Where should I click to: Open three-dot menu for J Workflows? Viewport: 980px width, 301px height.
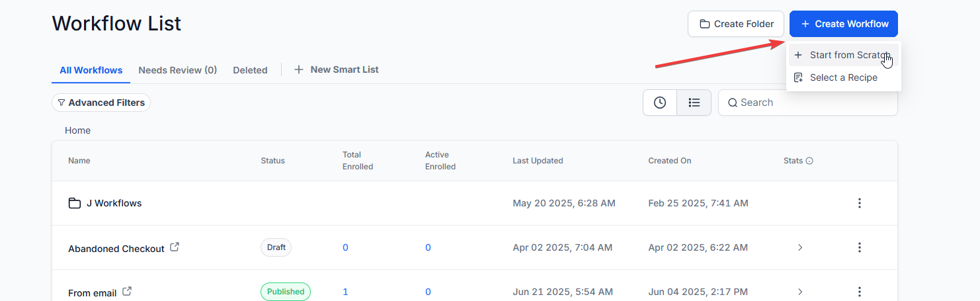[860, 203]
